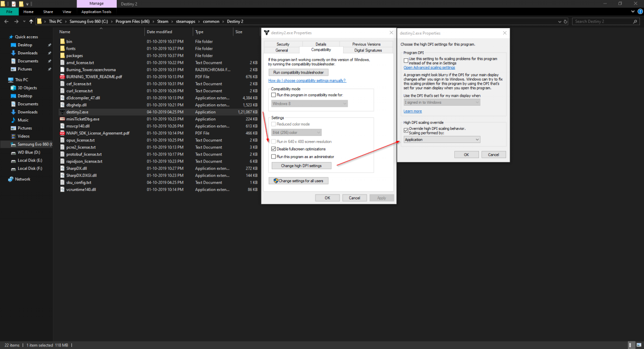This screenshot has height=349, width=644.
Task: Toggle Disable fullscreen optimizations checkbox
Action: coord(273,149)
